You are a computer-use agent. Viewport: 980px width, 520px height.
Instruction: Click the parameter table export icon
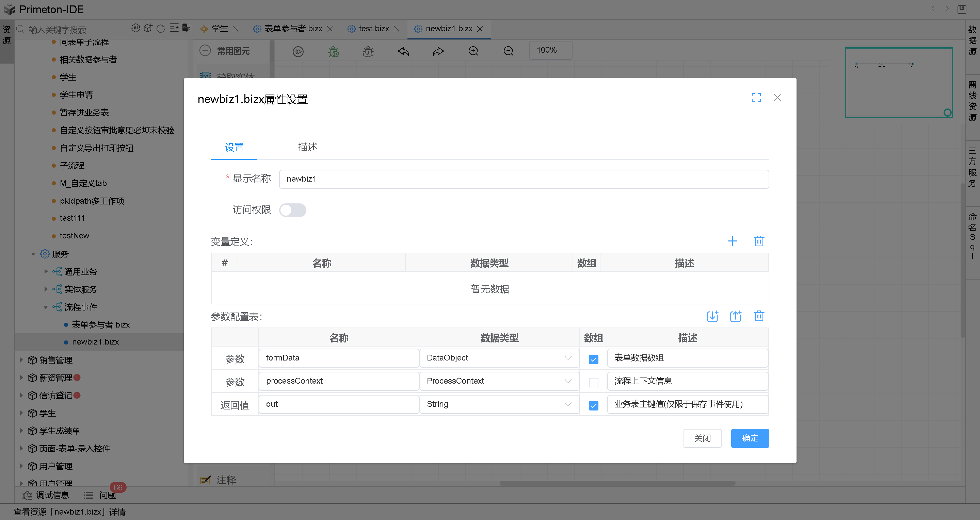(x=735, y=316)
